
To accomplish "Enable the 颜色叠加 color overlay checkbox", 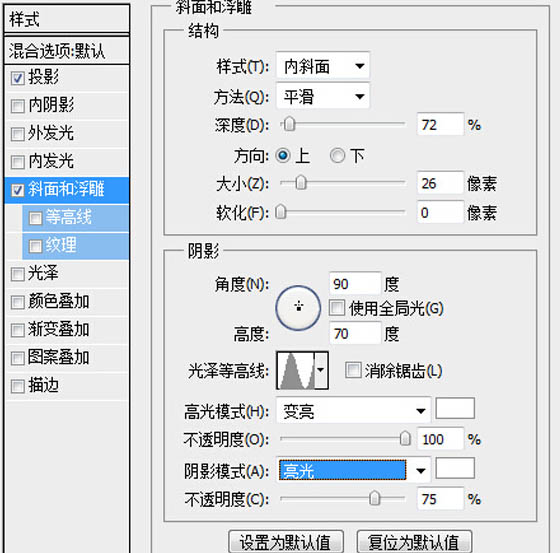I will pos(17,302).
